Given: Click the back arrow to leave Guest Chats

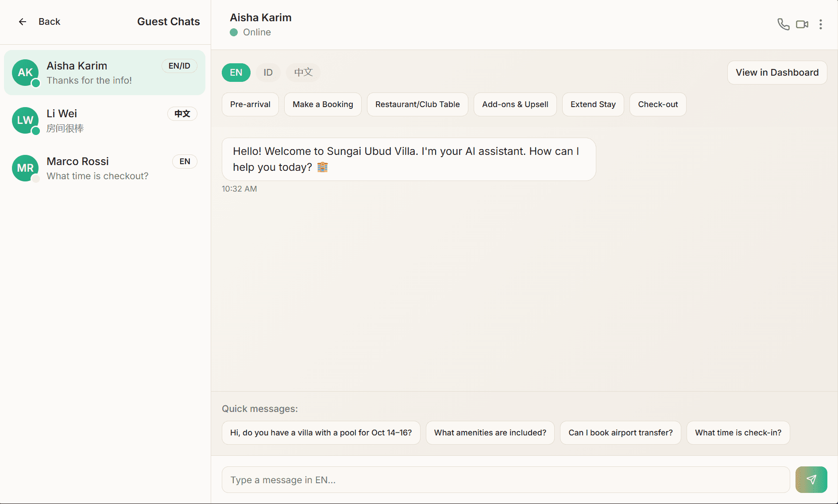Looking at the screenshot, I should pos(22,21).
